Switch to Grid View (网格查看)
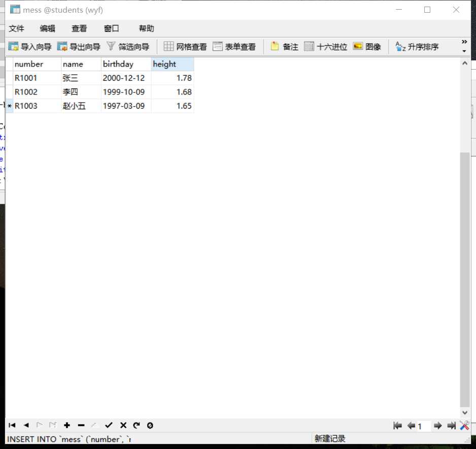Image resolution: width=476 pixels, height=449 pixels. coord(185,47)
